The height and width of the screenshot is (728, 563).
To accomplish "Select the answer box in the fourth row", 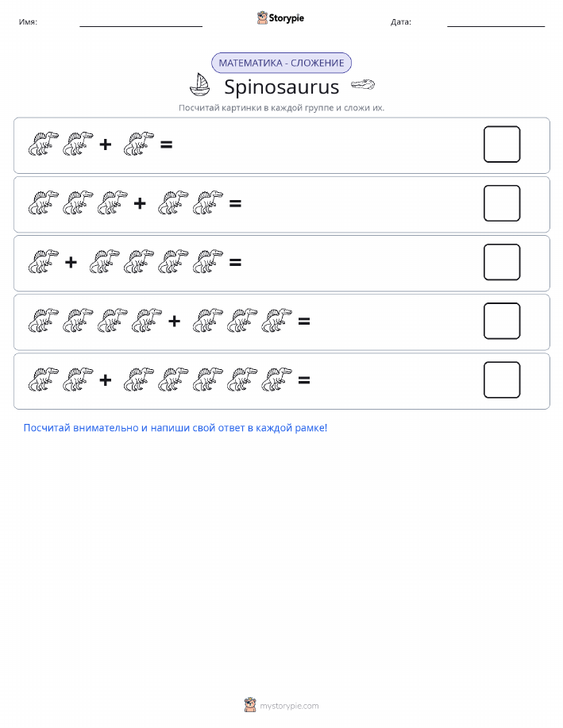I will click(x=502, y=321).
